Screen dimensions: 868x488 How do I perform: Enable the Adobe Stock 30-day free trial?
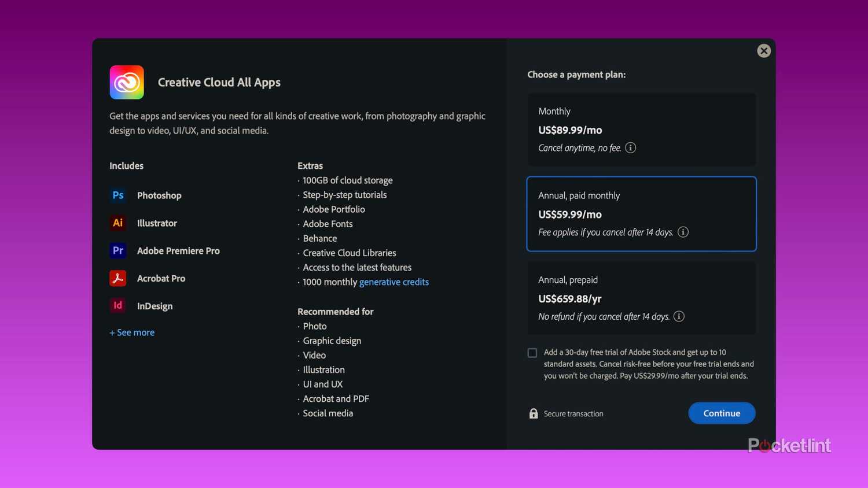click(x=532, y=352)
